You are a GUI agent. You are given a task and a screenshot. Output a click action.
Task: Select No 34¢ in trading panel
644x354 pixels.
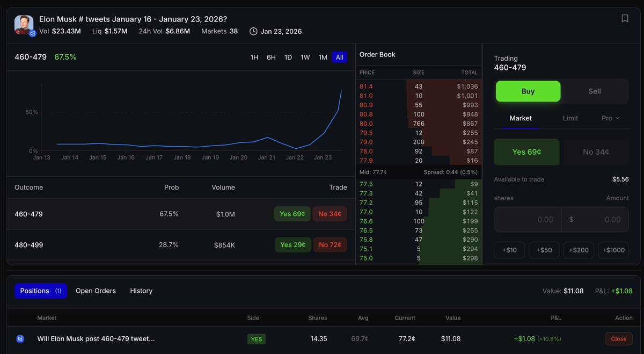click(596, 152)
